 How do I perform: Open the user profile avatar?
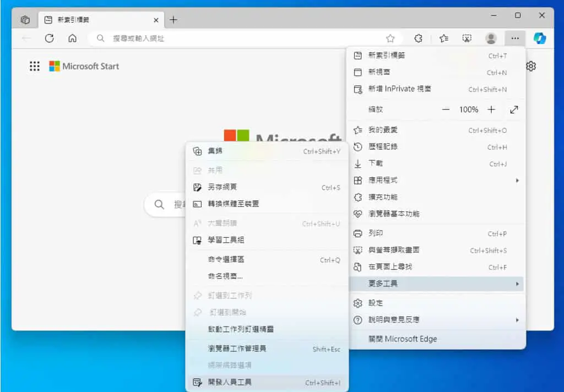click(491, 38)
